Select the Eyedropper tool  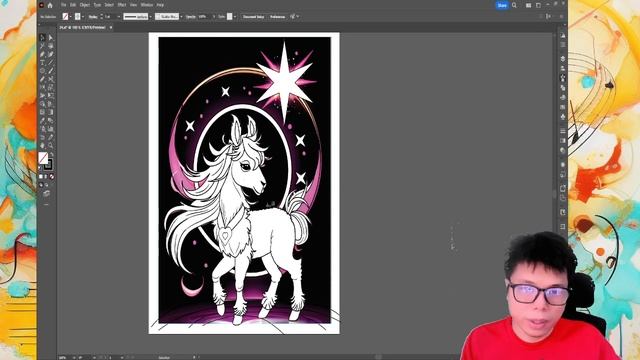[x=42, y=120]
